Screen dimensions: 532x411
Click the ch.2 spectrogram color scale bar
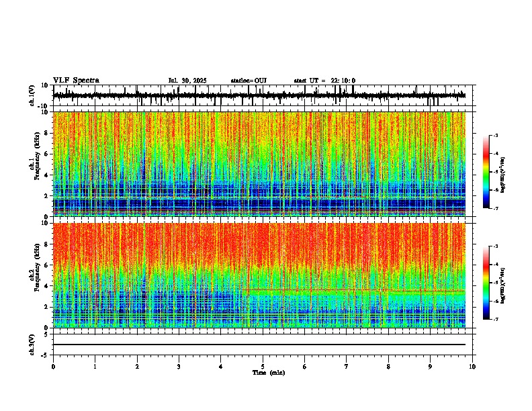click(x=486, y=283)
